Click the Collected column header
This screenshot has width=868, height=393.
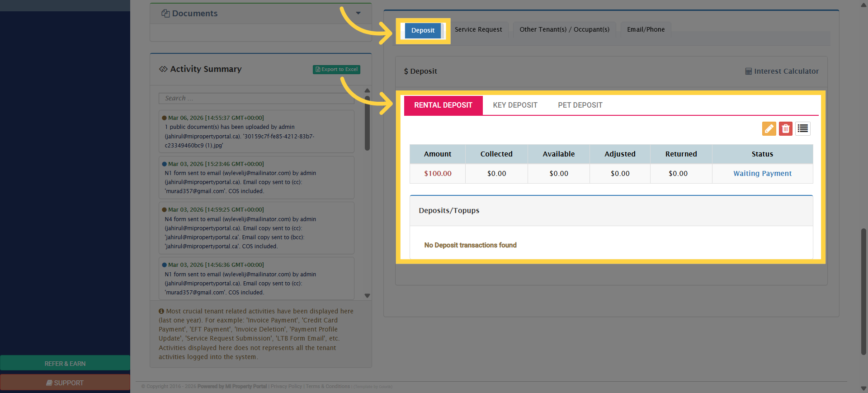496,154
